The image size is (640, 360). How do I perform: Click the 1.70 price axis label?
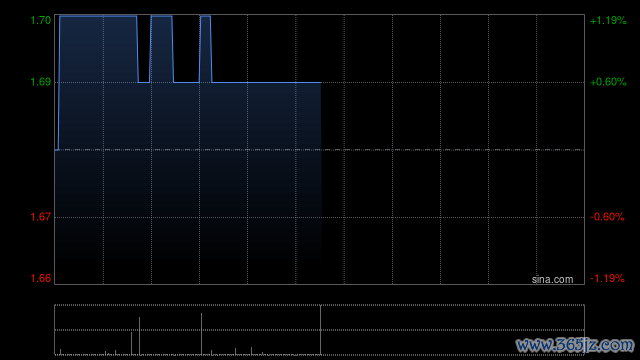pyautogui.click(x=41, y=20)
